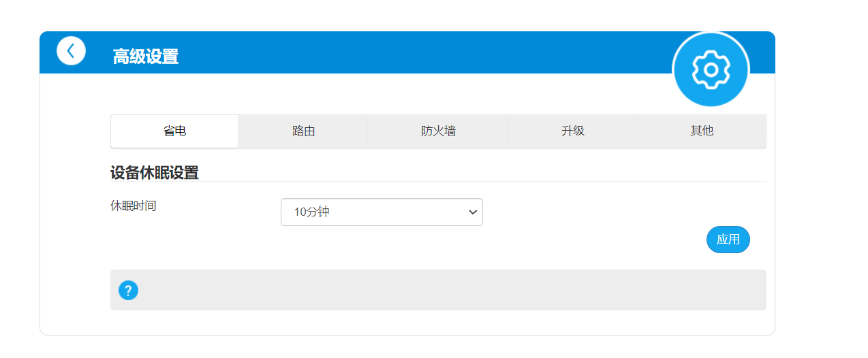Screen dimensions: 868x358
Task: Click the dropdown chevron arrow
Action: click(473, 212)
